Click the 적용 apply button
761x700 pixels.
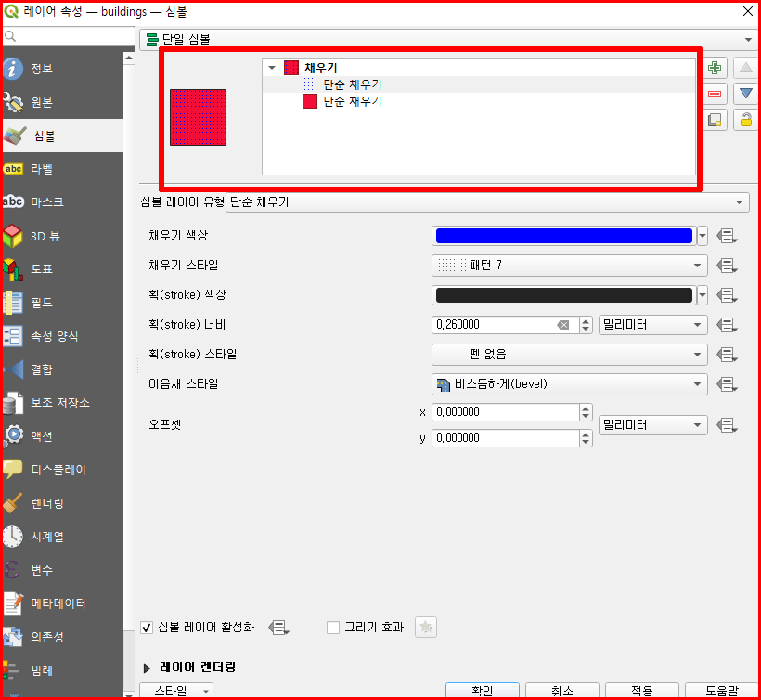click(x=641, y=691)
